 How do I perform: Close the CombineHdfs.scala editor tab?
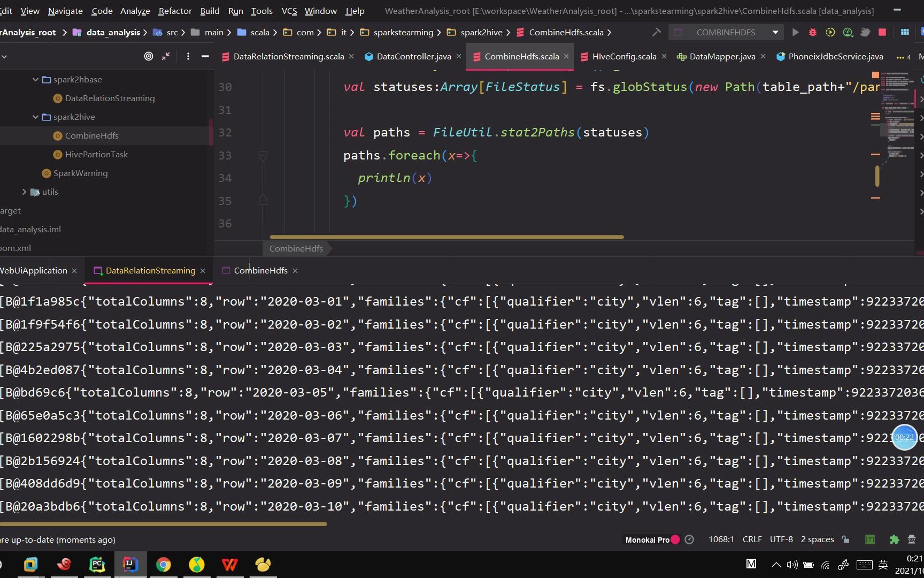coord(566,56)
